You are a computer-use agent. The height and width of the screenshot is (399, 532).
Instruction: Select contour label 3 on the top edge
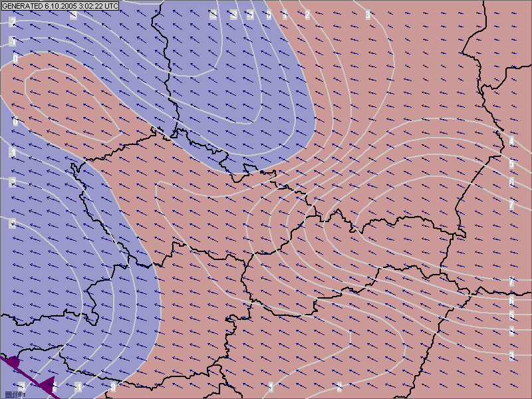(x=368, y=15)
